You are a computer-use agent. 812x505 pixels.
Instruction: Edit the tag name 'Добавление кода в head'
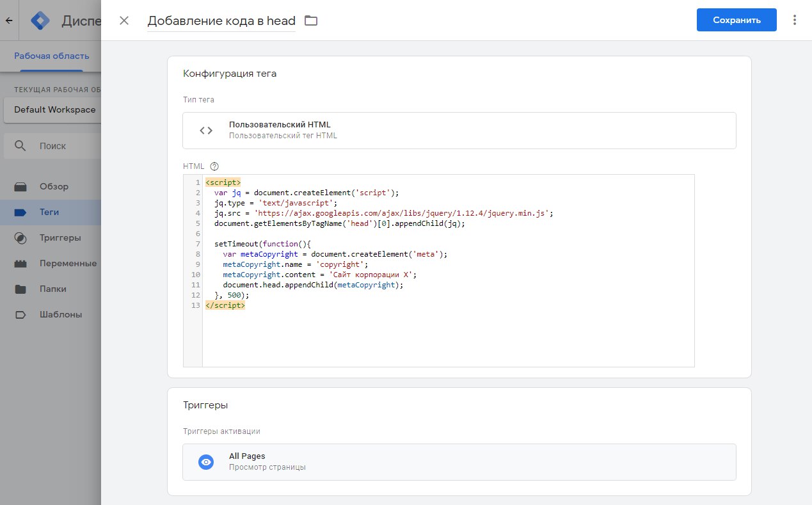(x=221, y=20)
